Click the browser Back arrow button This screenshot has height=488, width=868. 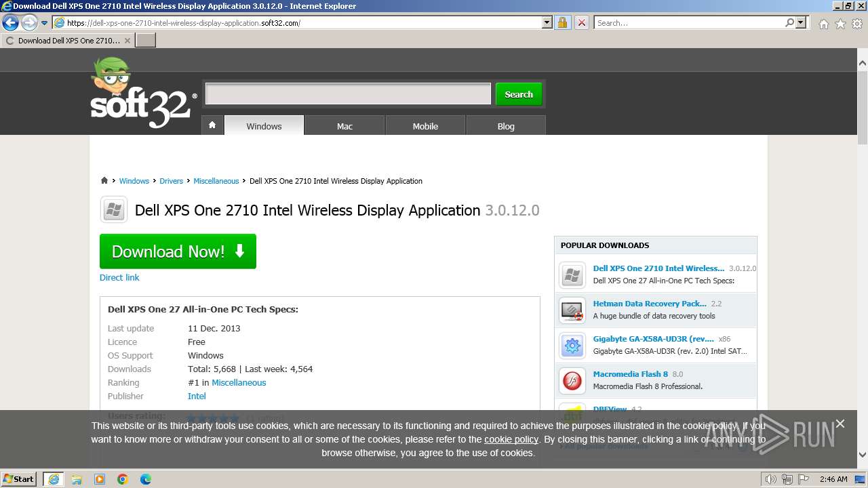click(10, 23)
